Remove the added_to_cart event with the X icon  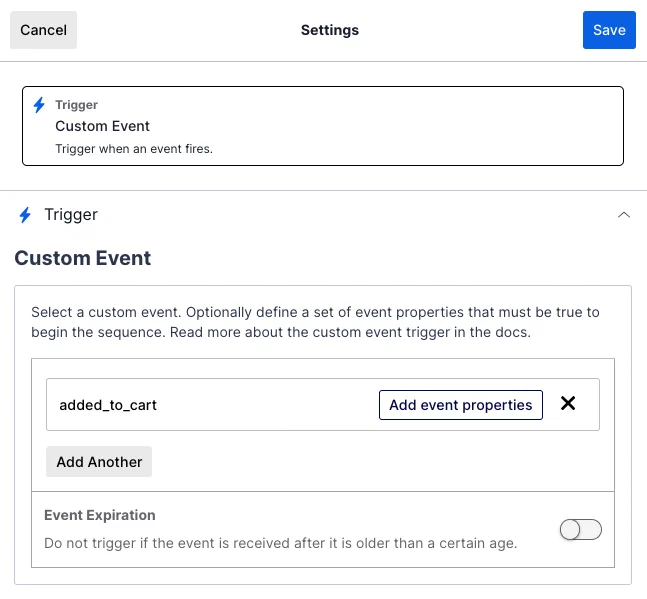click(x=568, y=404)
